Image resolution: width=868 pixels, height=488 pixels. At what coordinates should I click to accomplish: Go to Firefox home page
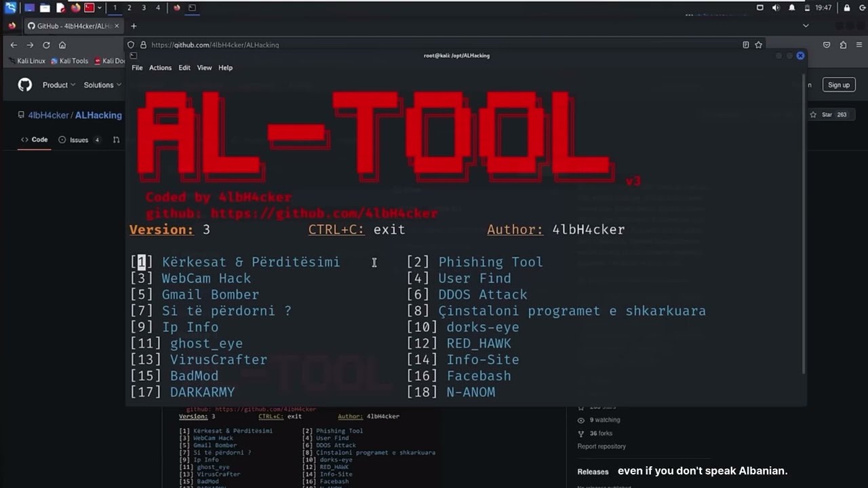click(x=62, y=45)
